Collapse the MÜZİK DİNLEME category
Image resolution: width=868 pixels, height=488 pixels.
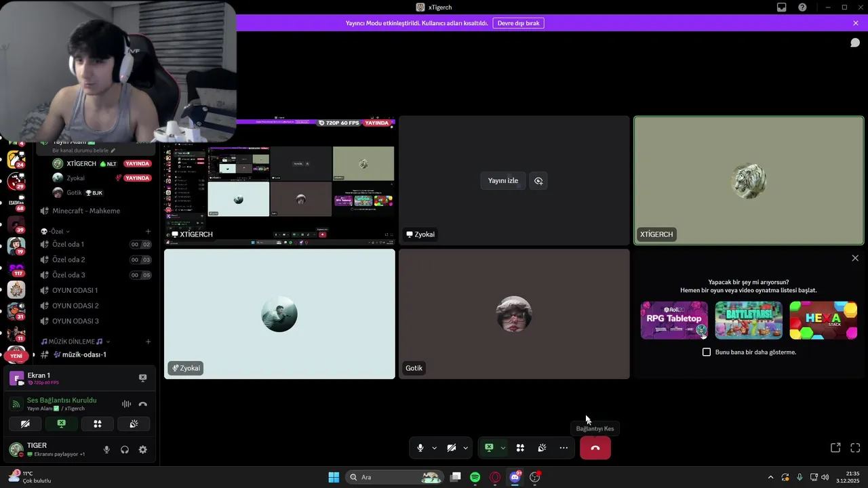(x=75, y=342)
